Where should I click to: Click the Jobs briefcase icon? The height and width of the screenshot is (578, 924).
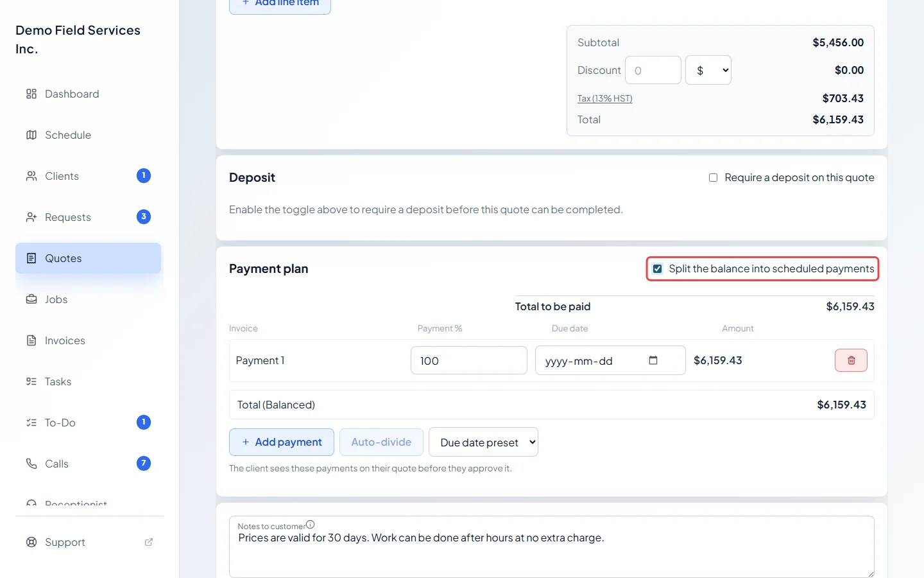31,299
